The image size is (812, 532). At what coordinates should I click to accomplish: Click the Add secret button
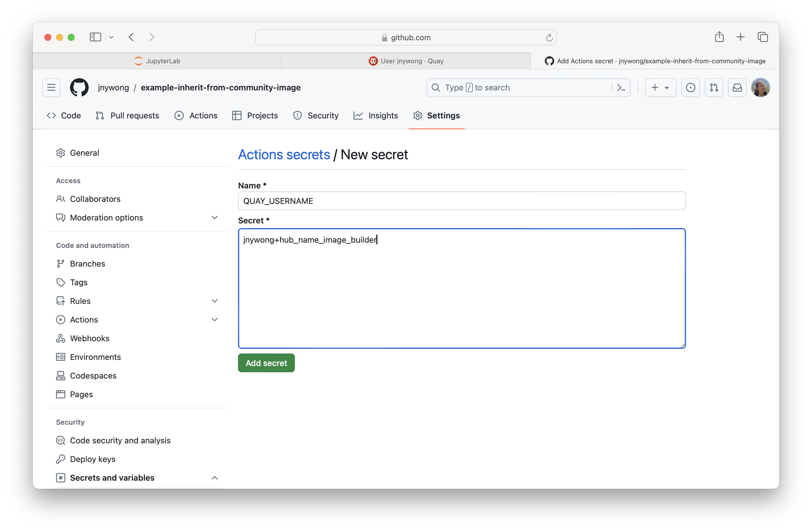(266, 363)
